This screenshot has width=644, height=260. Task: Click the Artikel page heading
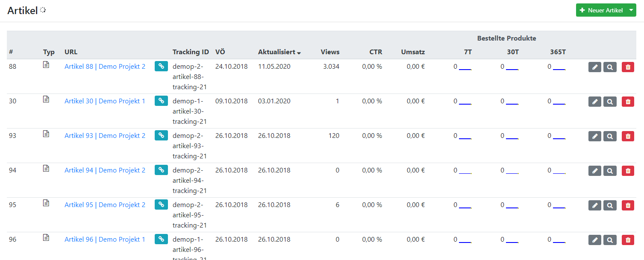pyautogui.click(x=23, y=11)
